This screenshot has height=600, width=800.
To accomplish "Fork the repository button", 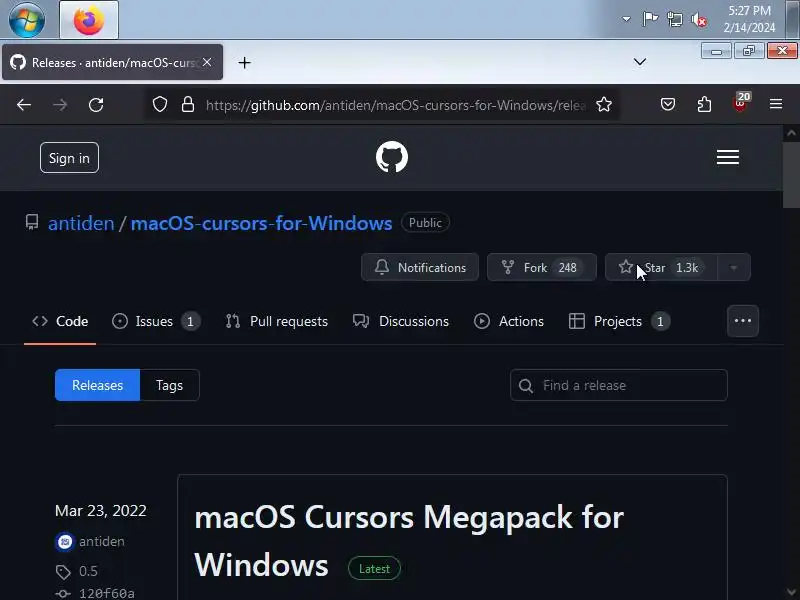I will tap(542, 267).
